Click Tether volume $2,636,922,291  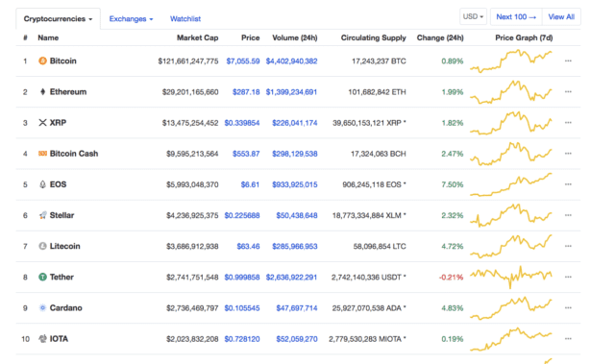[291, 278]
